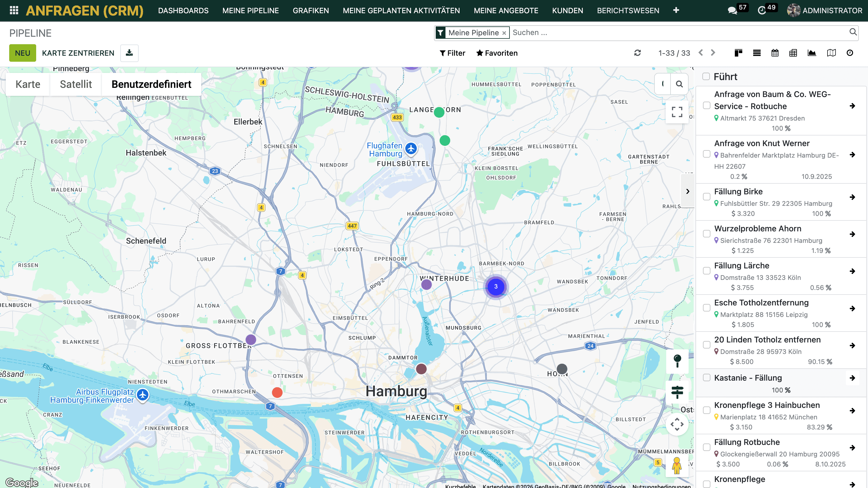
Task: Collapse the side panel with the chevron
Action: [687, 191]
